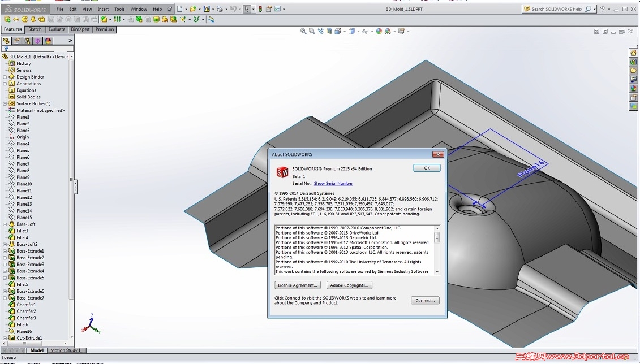Select the Chamfer1 feature in tree
The width and height of the screenshot is (640, 364).
26,305
